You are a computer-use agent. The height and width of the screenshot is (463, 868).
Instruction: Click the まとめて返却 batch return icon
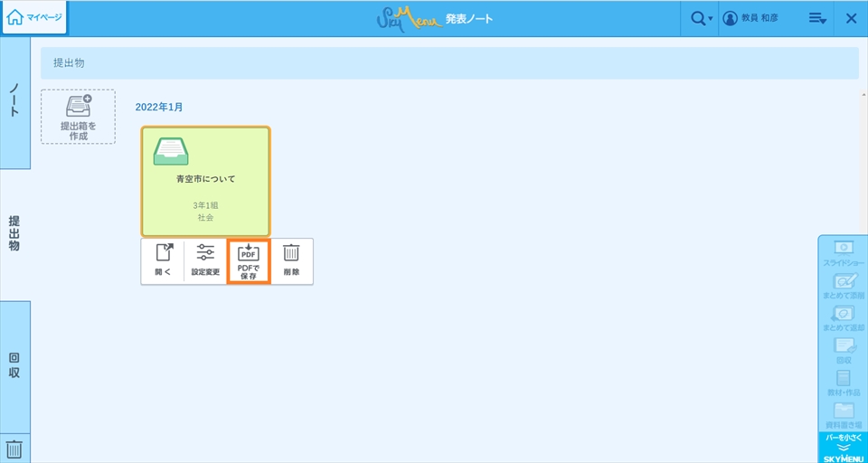point(843,318)
